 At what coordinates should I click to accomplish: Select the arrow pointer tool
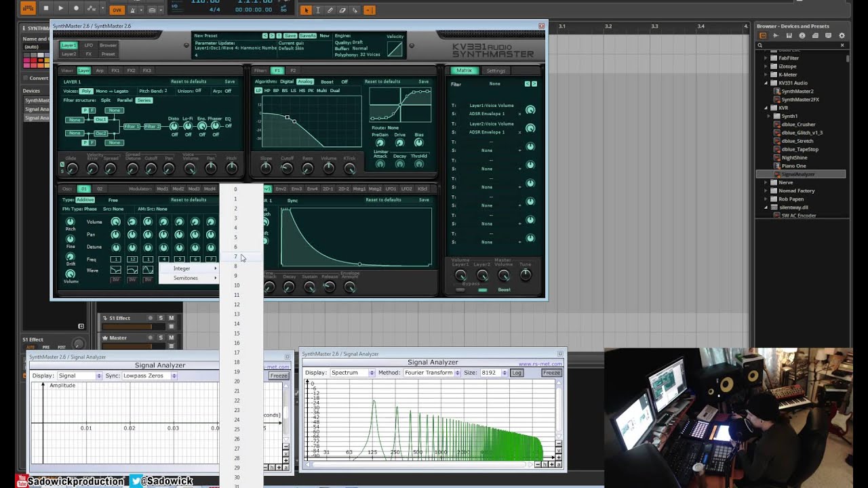[306, 10]
